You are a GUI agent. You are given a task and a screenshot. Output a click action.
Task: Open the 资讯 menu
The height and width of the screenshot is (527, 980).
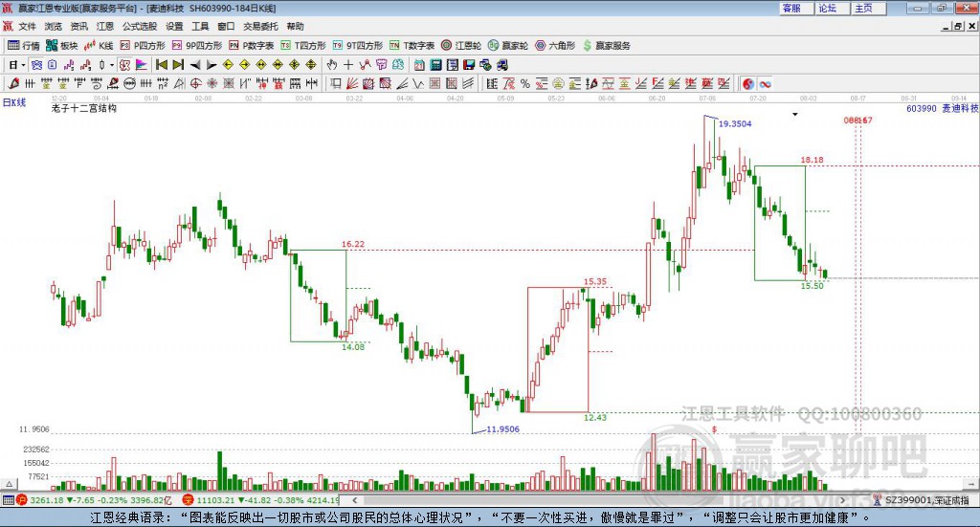pyautogui.click(x=78, y=26)
